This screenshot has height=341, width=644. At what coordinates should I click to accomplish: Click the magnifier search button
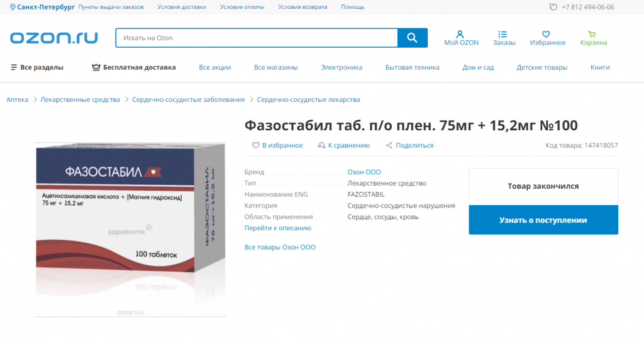[413, 38]
